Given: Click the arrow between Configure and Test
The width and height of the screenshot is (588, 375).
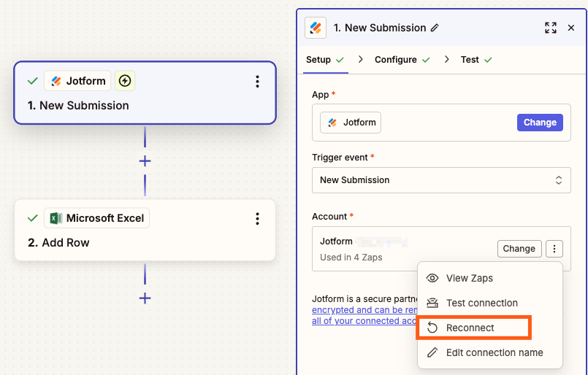Looking at the screenshot, I should click(x=446, y=60).
